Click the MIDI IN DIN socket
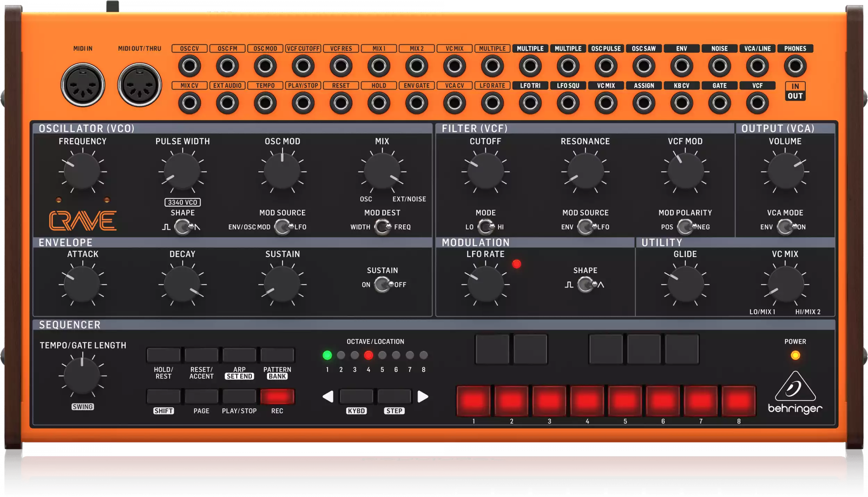This screenshot has height=497, width=868. tap(83, 85)
